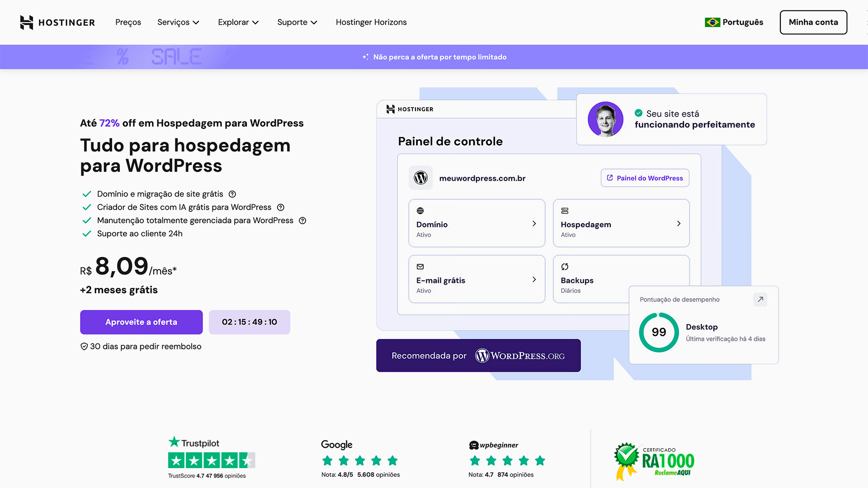Viewport: 868px width, 488px height.
Task: Click the Trustpilot star logo
Action: [x=193, y=442]
